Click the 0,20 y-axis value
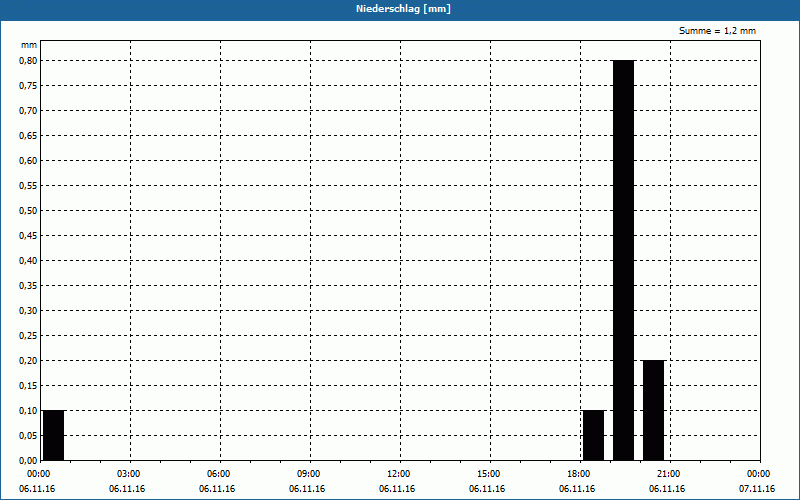This screenshot has height=500, width=800. tap(28, 361)
